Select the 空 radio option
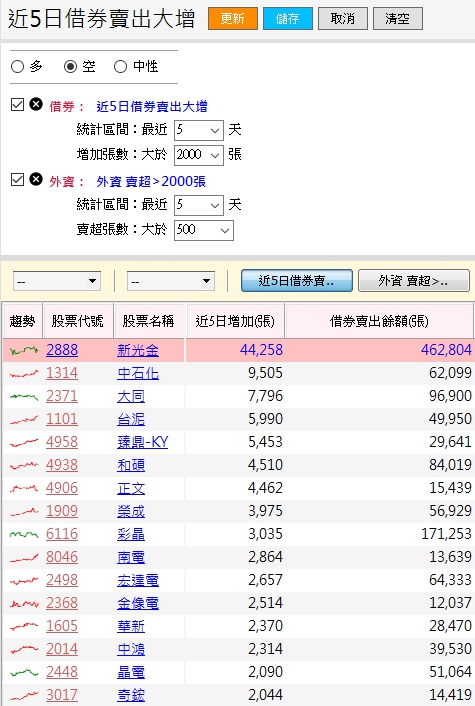Screen dimensions: 475x706 pyautogui.click(x=70, y=67)
